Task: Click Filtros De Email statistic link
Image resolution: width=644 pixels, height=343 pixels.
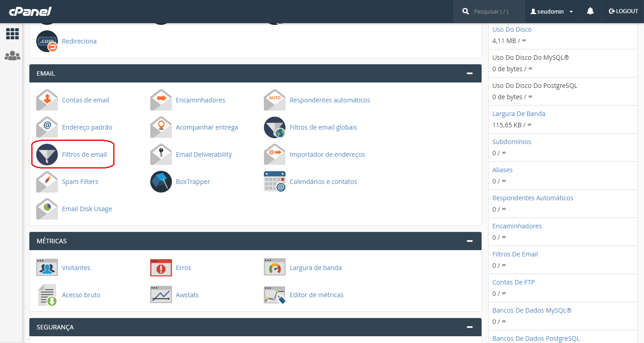Action: [x=515, y=254]
